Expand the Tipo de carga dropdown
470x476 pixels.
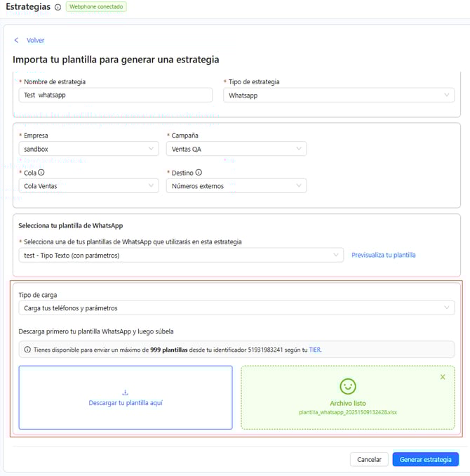click(236, 308)
